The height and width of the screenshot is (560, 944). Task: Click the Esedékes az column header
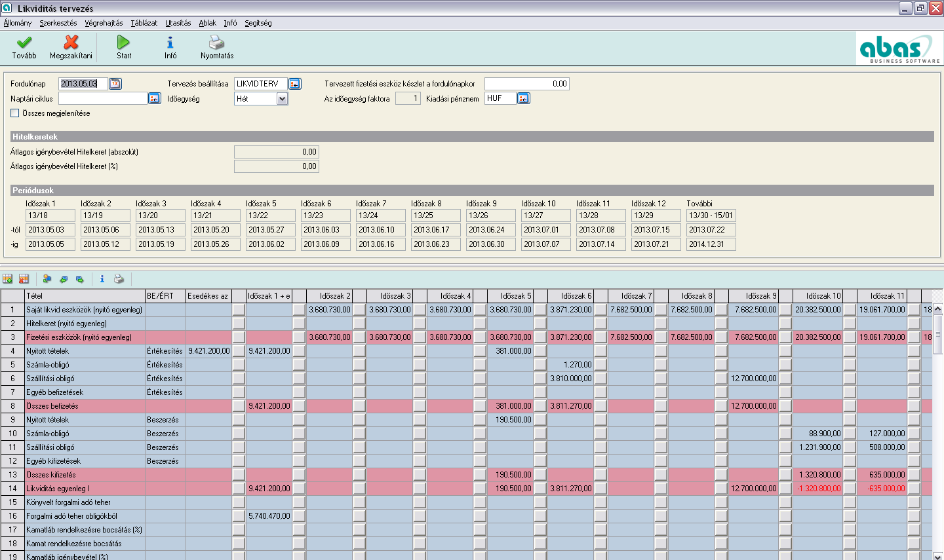tap(208, 296)
